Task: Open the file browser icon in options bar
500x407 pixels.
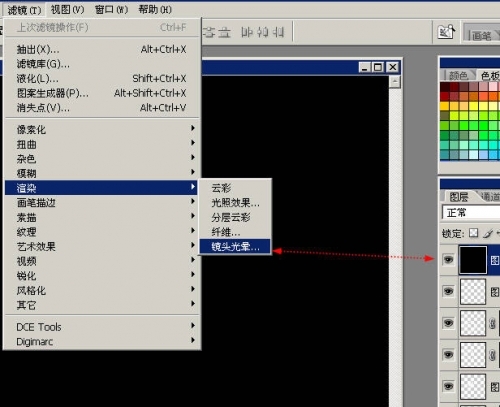Action: click(446, 32)
